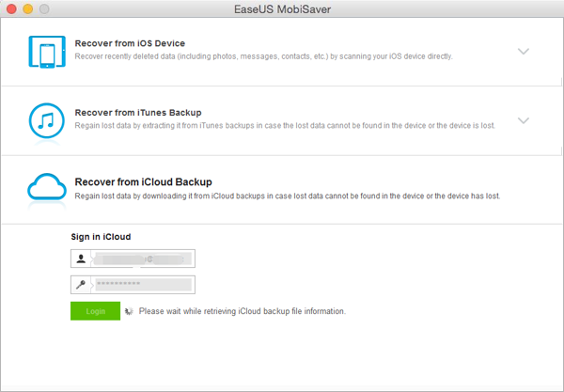Close the EaseUS MobiSaver window

pyautogui.click(x=11, y=8)
